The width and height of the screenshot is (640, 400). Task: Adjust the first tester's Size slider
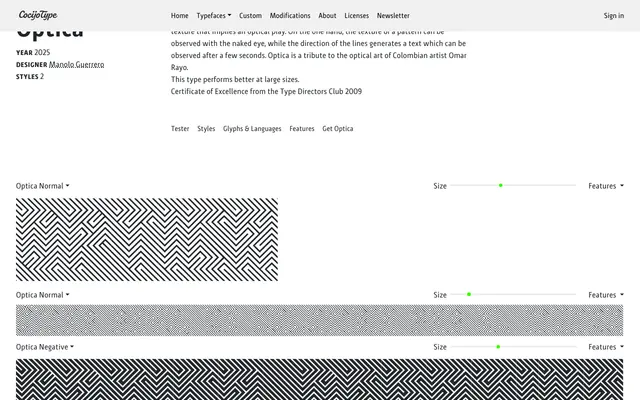point(513,185)
